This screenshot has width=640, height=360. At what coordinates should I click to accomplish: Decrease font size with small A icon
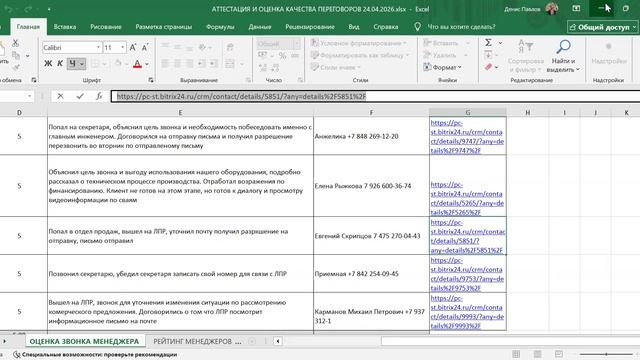pos(145,47)
